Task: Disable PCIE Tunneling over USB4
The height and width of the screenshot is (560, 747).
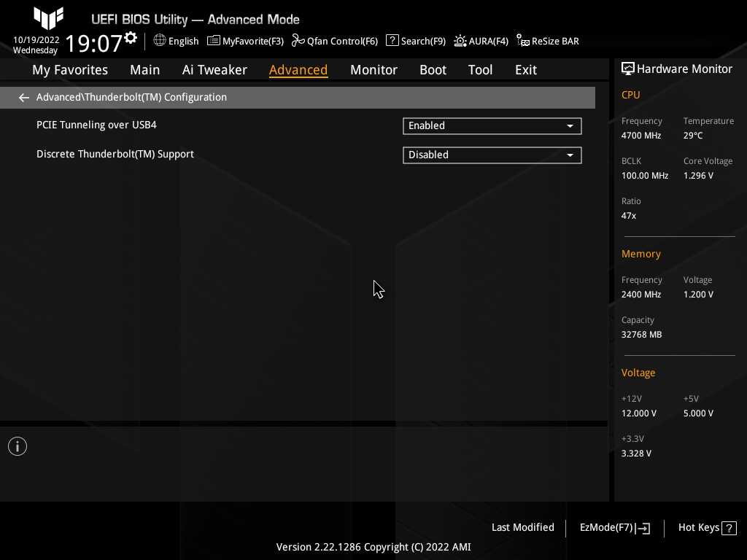Action: 492,125
